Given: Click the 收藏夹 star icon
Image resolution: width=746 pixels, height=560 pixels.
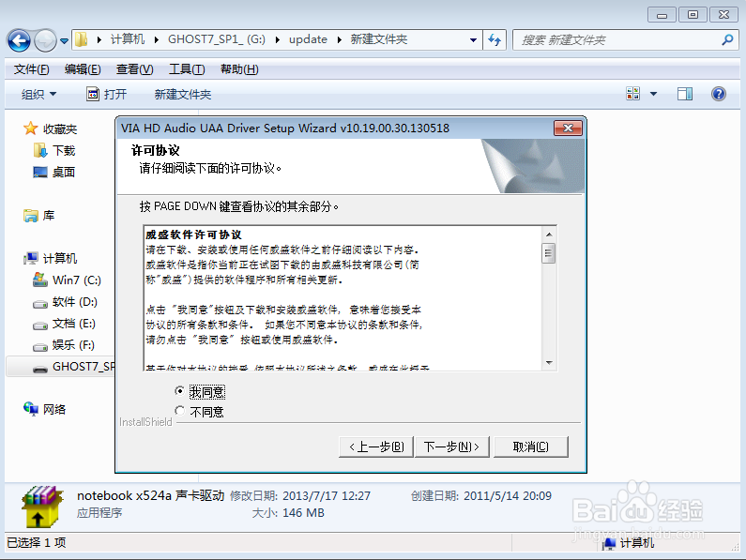Looking at the screenshot, I should click(x=30, y=129).
